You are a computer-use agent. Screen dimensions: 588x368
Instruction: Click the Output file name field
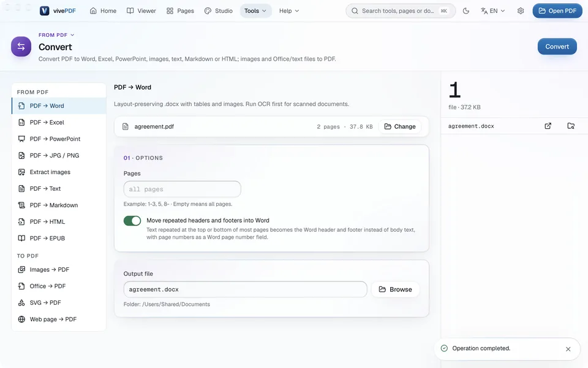tap(245, 289)
